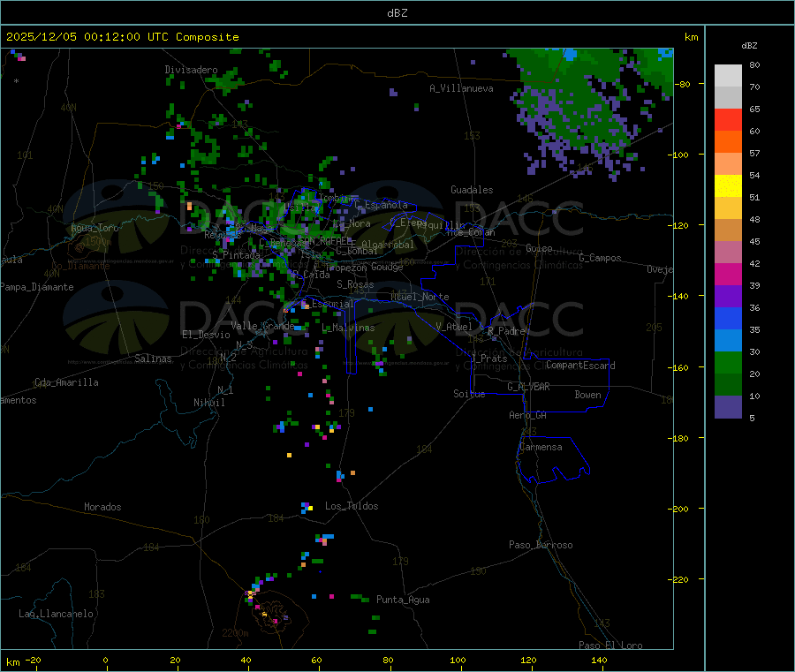Viewport: 795px width, 672px height.
Task: Click the A_Villanueva place label
Action: 461,88
